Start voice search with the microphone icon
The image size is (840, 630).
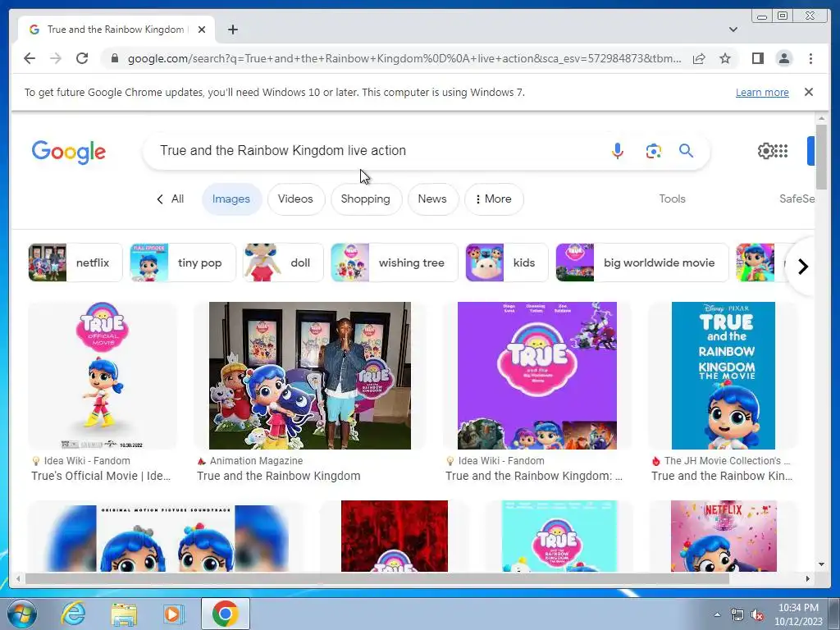(617, 151)
